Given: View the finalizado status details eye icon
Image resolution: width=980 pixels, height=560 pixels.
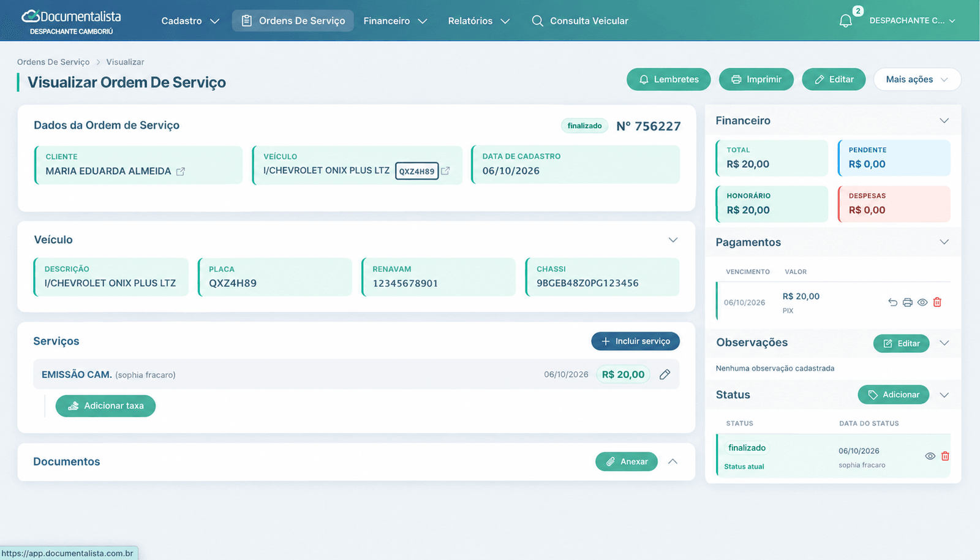Looking at the screenshot, I should click(x=930, y=456).
